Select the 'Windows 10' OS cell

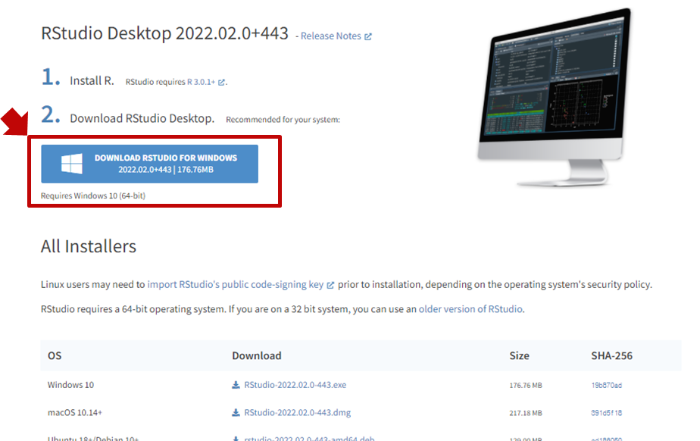pos(71,385)
